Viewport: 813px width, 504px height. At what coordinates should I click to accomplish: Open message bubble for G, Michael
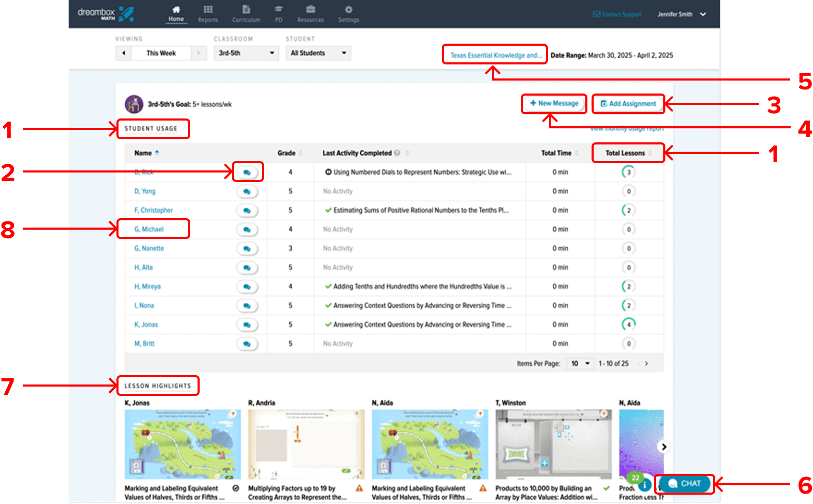pyautogui.click(x=247, y=230)
